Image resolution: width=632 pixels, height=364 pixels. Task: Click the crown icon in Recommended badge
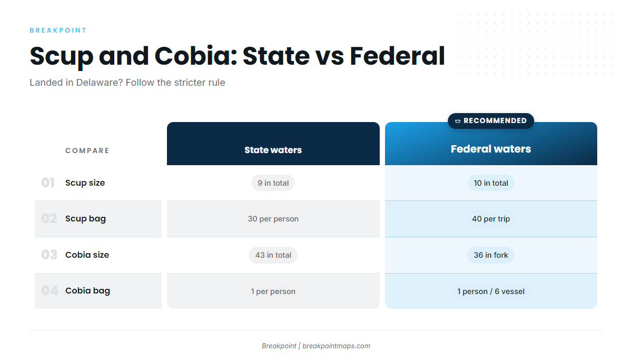pos(458,121)
